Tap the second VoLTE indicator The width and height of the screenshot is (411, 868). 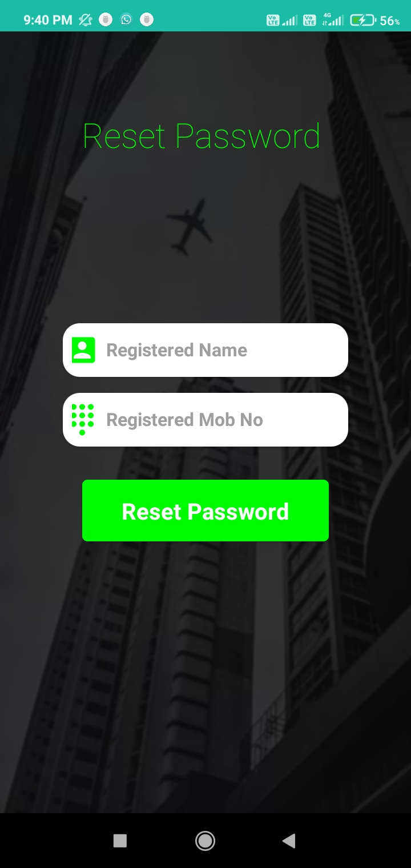[309, 21]
